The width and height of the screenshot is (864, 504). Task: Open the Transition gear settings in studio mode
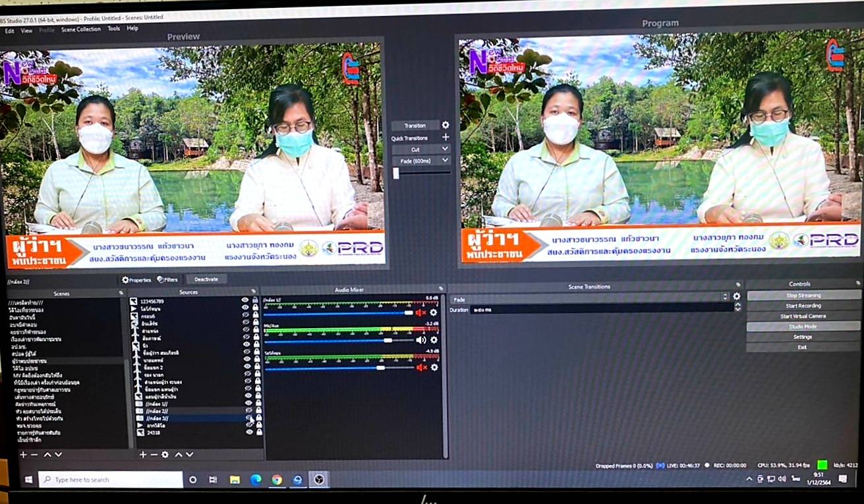(x=446, y=125)
